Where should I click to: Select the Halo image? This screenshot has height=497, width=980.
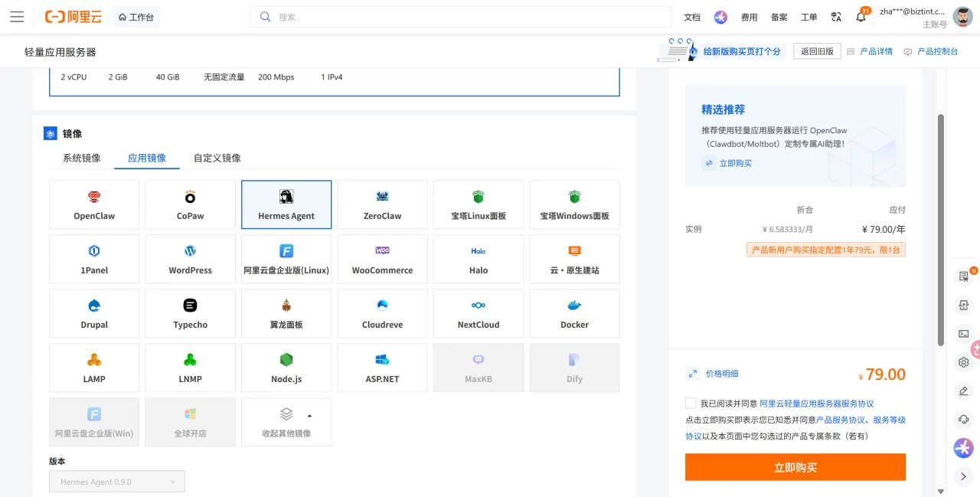coord(479,259)
